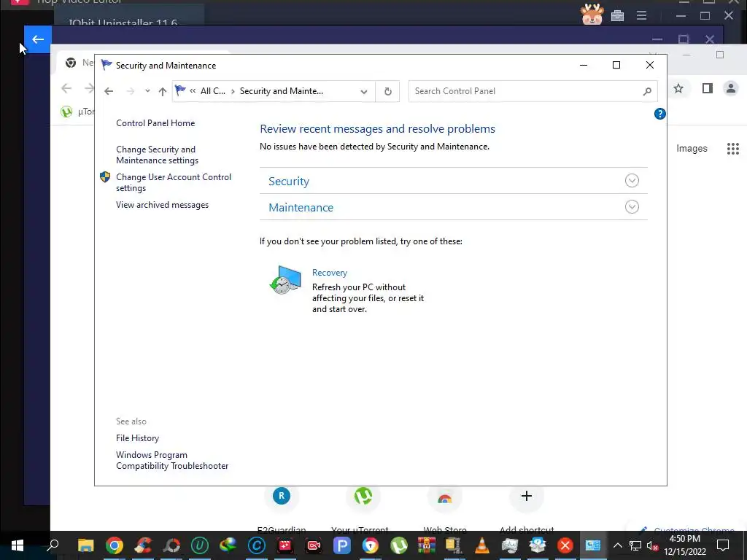Click the Maintenance heading
This screenshot has width=747, height=560.
pos(301,208)
